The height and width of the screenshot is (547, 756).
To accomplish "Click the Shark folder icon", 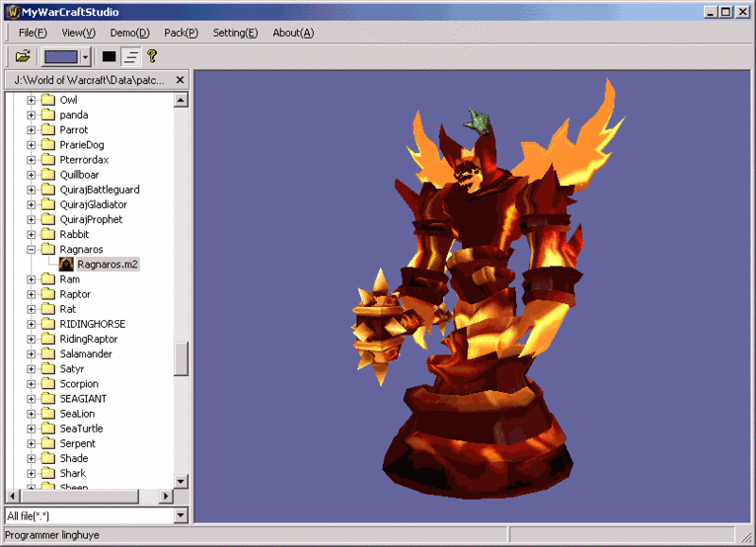I will point(48,473).
